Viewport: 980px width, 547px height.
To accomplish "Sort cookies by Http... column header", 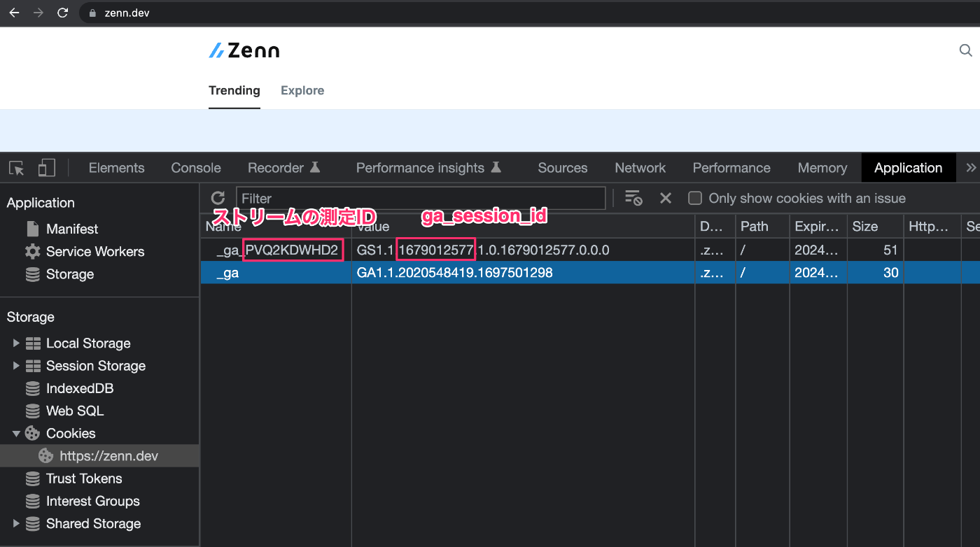I will tap(930, 226).
